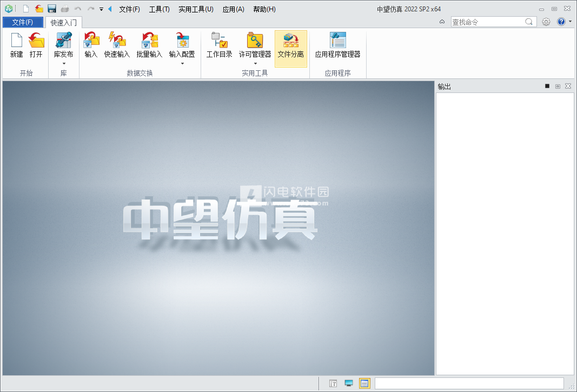Click the text-ruler icon in status bar

coord(333,383)
